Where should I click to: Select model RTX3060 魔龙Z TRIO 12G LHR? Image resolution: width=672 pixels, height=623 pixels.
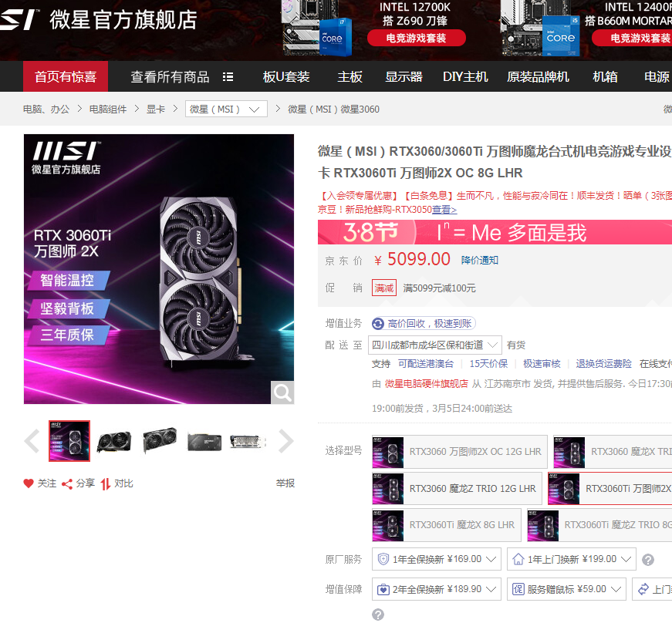[457, 489]
